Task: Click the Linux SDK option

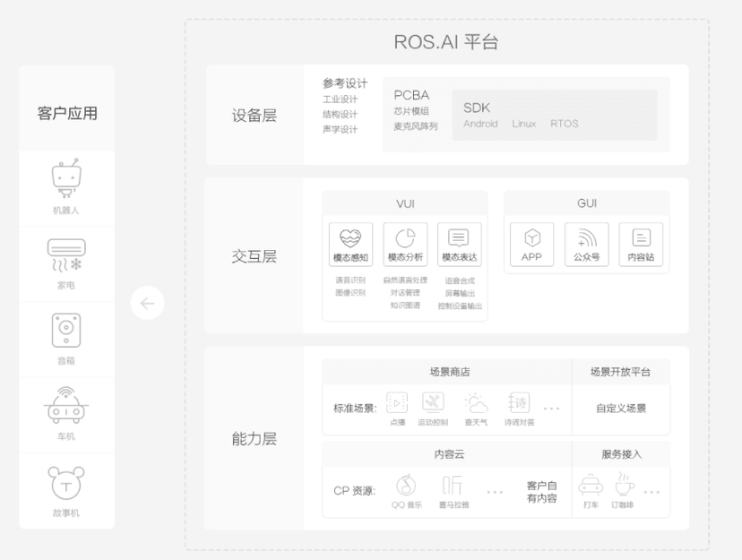Action: 524,124
